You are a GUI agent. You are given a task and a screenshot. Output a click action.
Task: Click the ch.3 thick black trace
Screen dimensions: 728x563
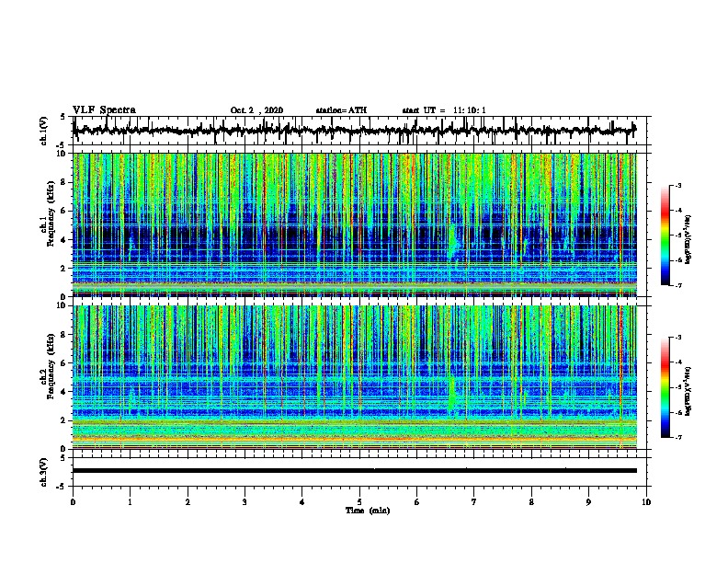(x=354, y=471)
